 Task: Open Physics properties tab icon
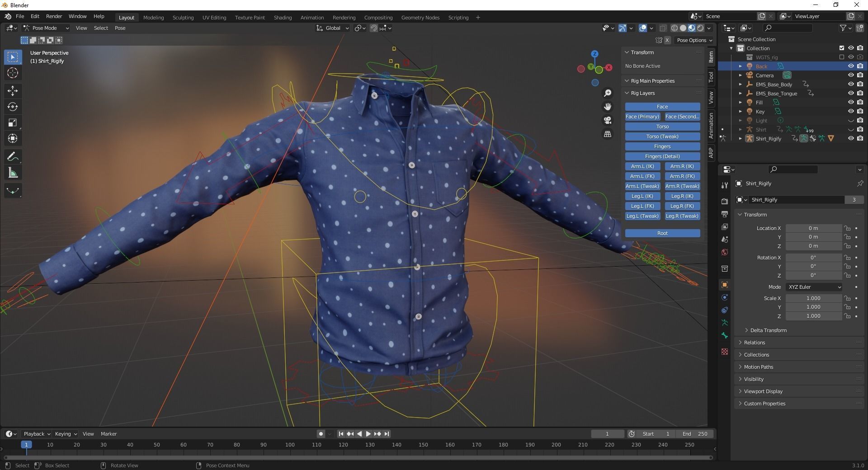point(725,297)
